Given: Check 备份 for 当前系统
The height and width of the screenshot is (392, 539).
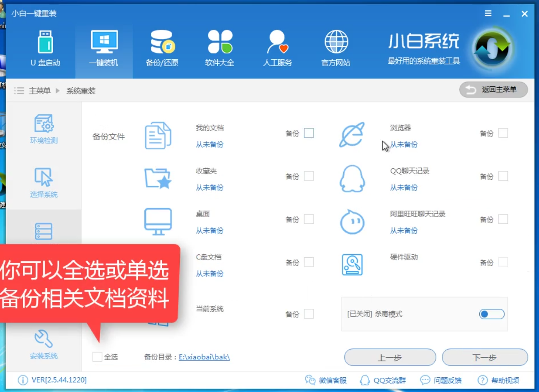Looking at the screenshot, I should click(x=309, y=314).
